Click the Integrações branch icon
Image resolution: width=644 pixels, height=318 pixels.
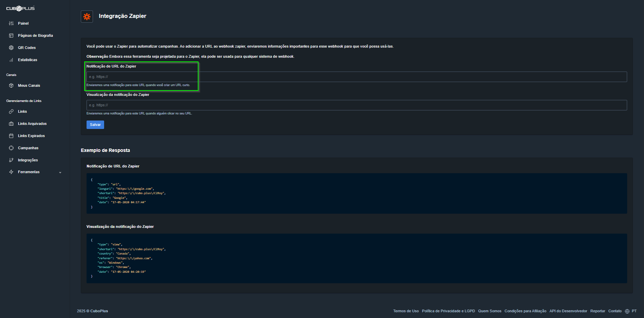point(11,160)
